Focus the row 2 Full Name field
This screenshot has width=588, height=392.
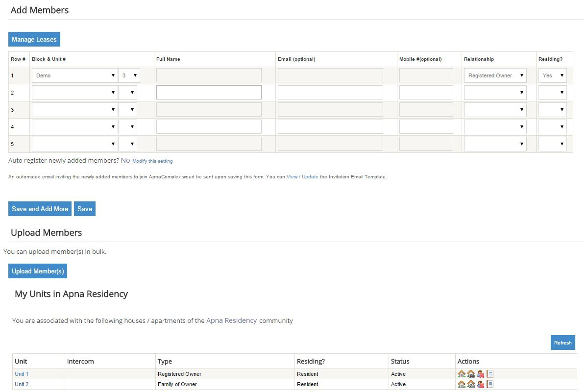click(x=209, y=93)
